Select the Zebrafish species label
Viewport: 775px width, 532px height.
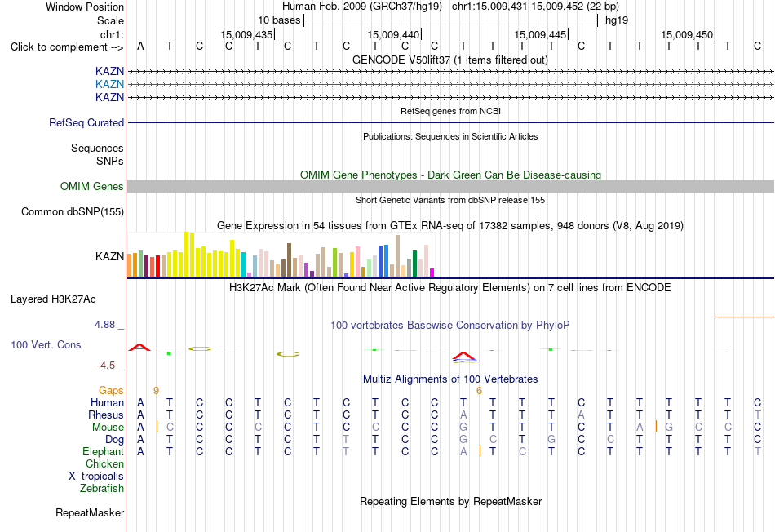click(x=102, y=489)
